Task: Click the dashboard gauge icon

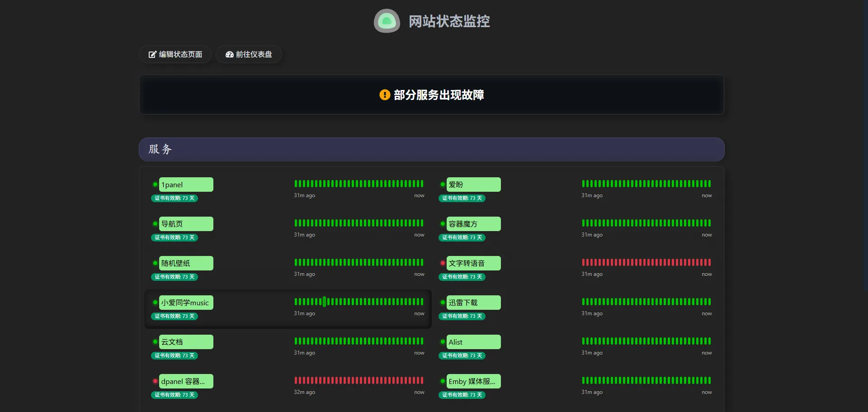Action: coord(229,55)
